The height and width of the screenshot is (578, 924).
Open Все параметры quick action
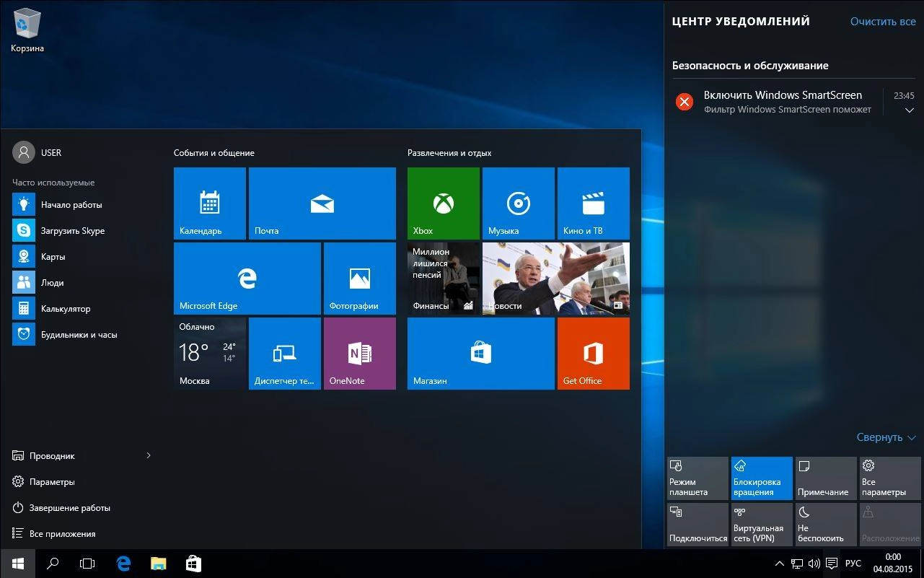[x=890, y=478]
